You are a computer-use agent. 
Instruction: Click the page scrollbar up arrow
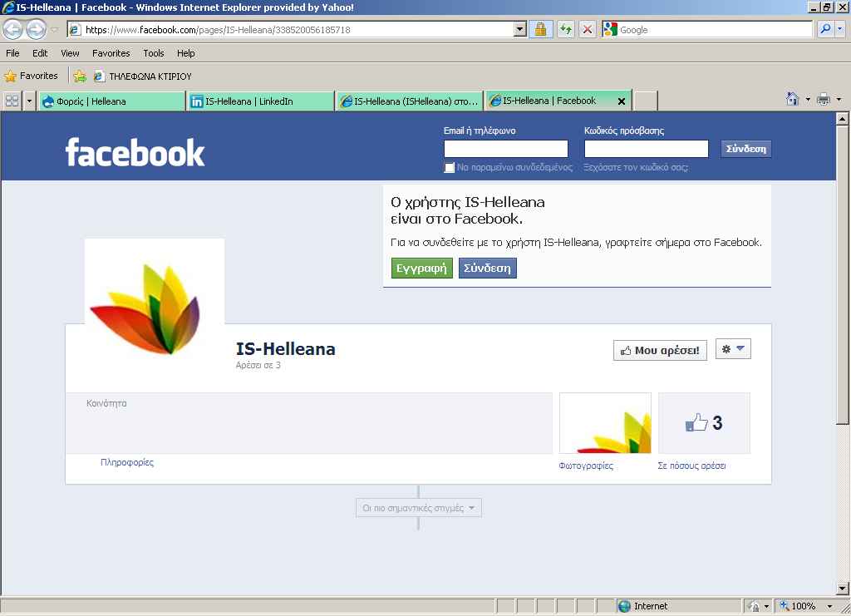842,118
